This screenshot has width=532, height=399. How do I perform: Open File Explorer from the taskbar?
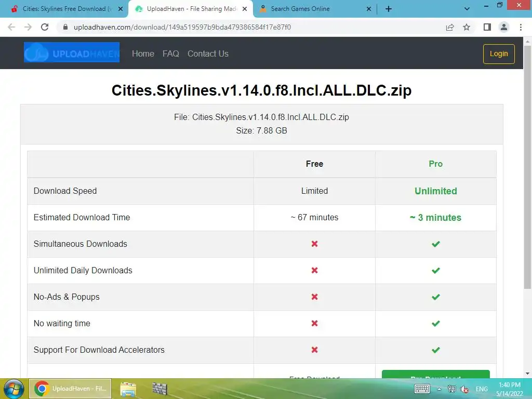[128, 389]
